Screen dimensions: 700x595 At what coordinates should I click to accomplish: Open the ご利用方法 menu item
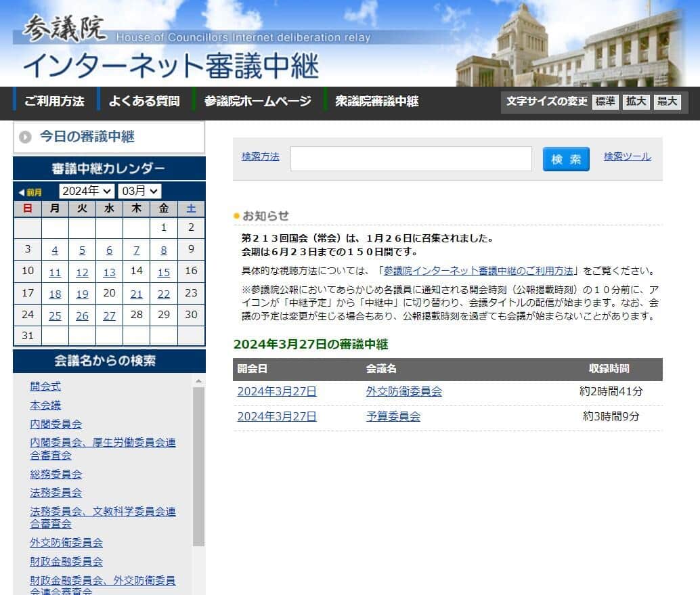coord(56,100)
